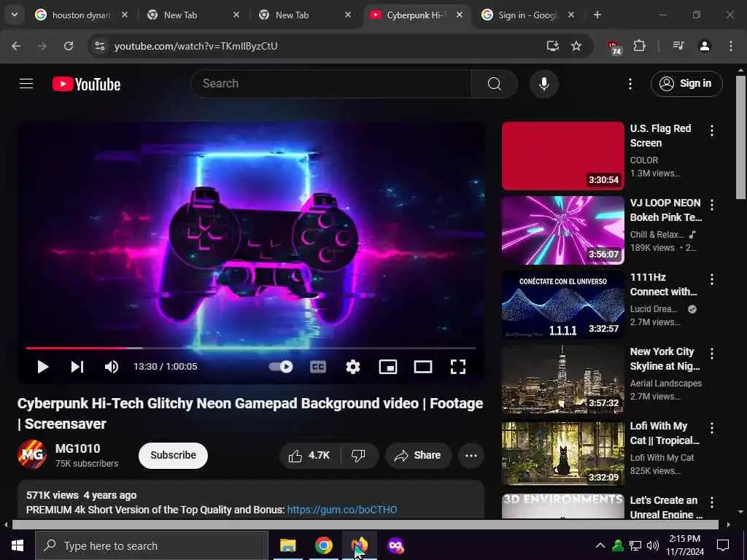
Task: Open the tab search dropdown arrow
Action: 15,15
